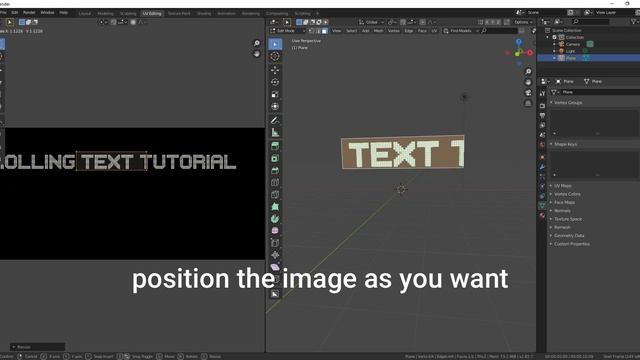Enable face select mode
This screenshot has width=640, height=360.
(324, 31)
